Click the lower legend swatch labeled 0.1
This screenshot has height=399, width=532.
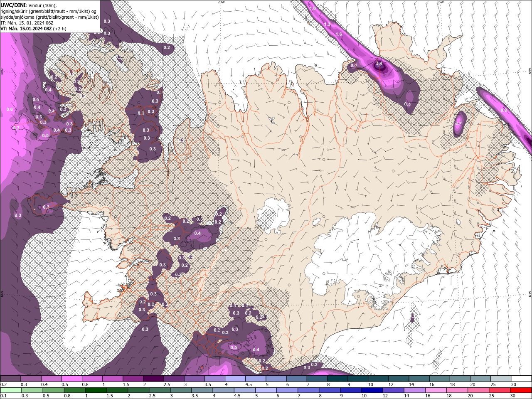coord(11,390)
